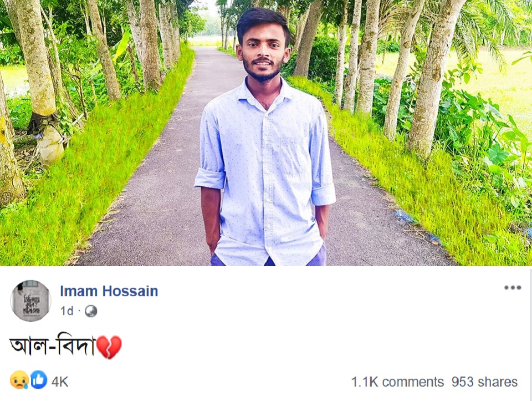Click the broken heart emoji in post
Screen dimensions: 532x401
pos(109,347)
